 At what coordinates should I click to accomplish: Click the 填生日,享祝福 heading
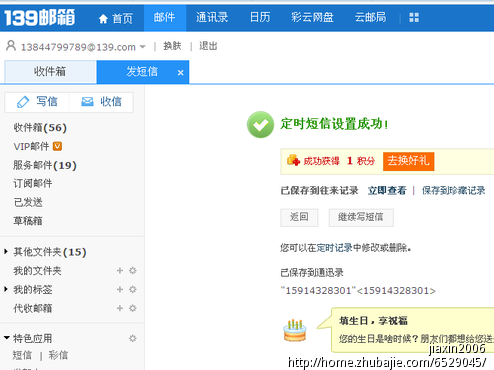click(373, 321)
